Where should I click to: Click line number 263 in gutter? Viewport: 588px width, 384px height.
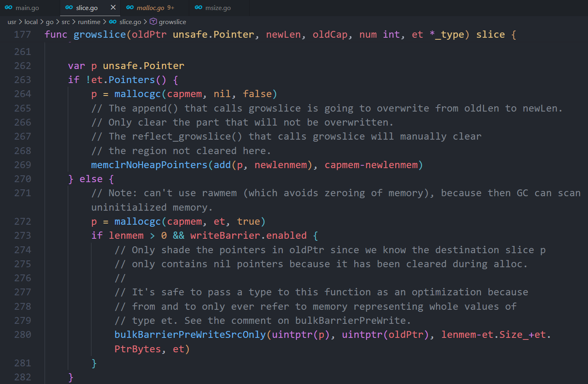tap(22, 80)
